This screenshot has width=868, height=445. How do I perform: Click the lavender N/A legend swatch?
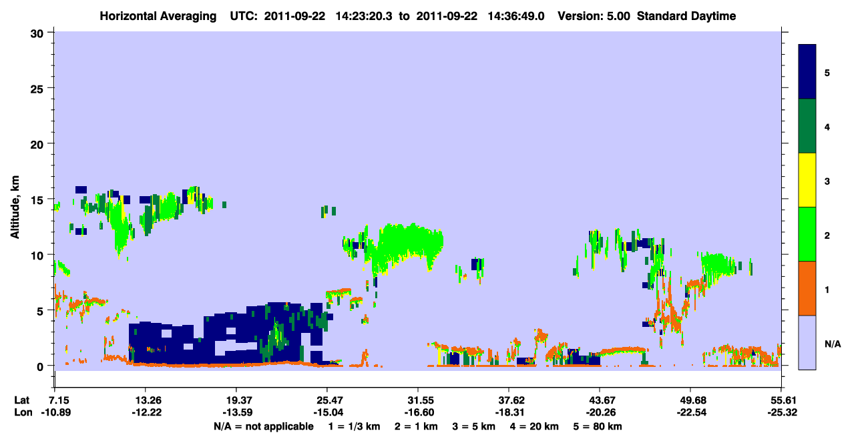tap(807, 342)
